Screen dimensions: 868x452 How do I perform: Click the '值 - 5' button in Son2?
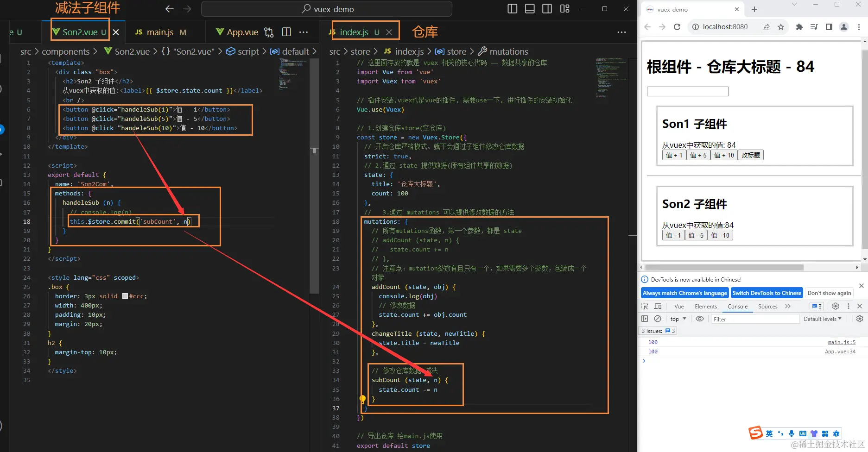(696, 235)
